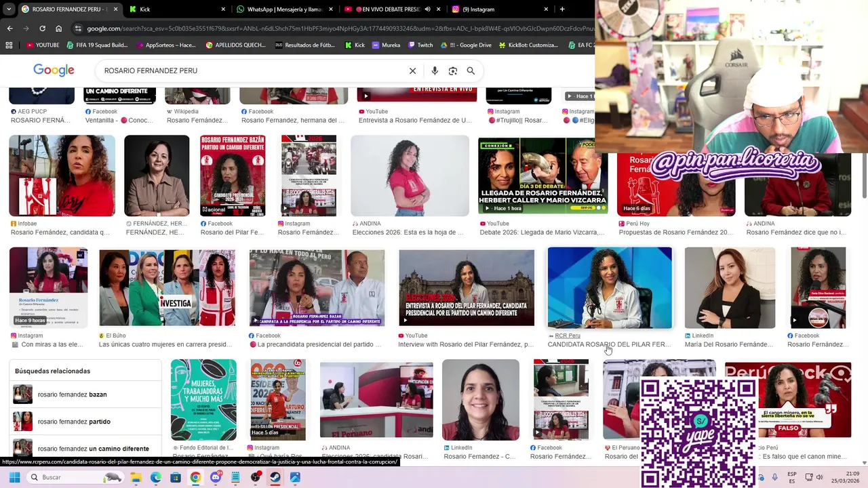Open the CANDIDATA ROSARIO DEL PILAR FER… caption
868x488 pixels.
609,344
